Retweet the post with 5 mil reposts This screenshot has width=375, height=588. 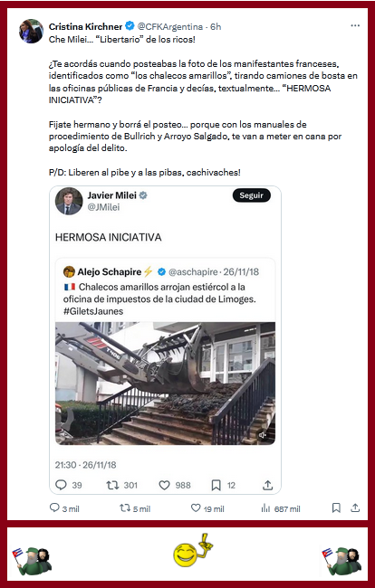[125, 508]
